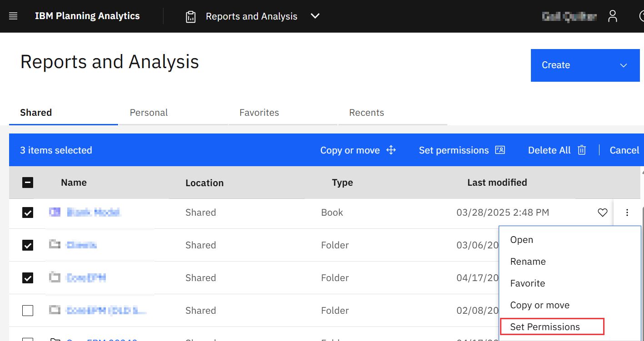Click the Reports and Analysis clipboard icon
The height and width of the screenshot is (341, 644).
(x=191, y=17)
